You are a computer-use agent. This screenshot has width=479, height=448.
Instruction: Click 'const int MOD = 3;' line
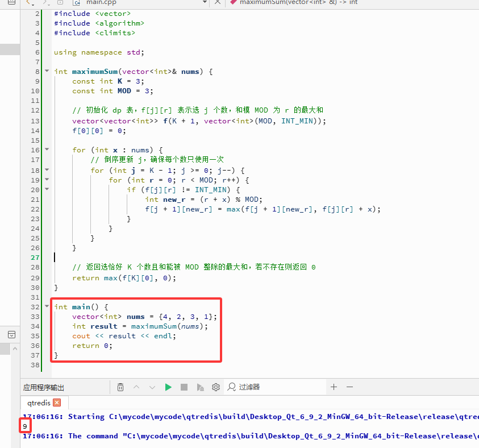pos(113,91)
